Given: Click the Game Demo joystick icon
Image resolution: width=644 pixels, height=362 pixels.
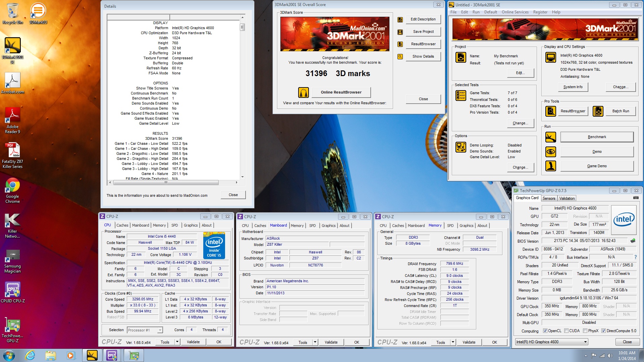Looking at the screenshot, I should point(551,166).
